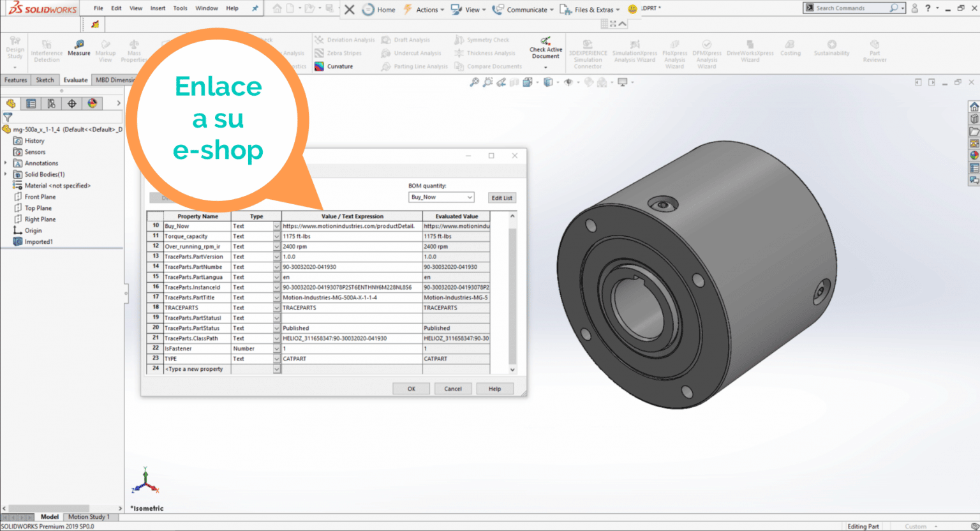
Task: Click the FeatureManager filter funnel icon
Action: point(8,117)
